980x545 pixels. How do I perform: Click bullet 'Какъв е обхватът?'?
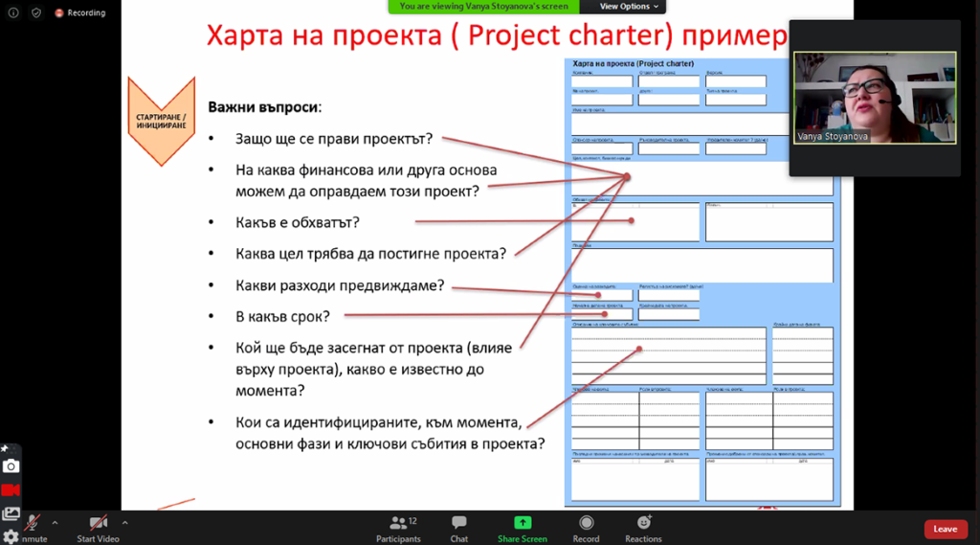tap(297, 223)
